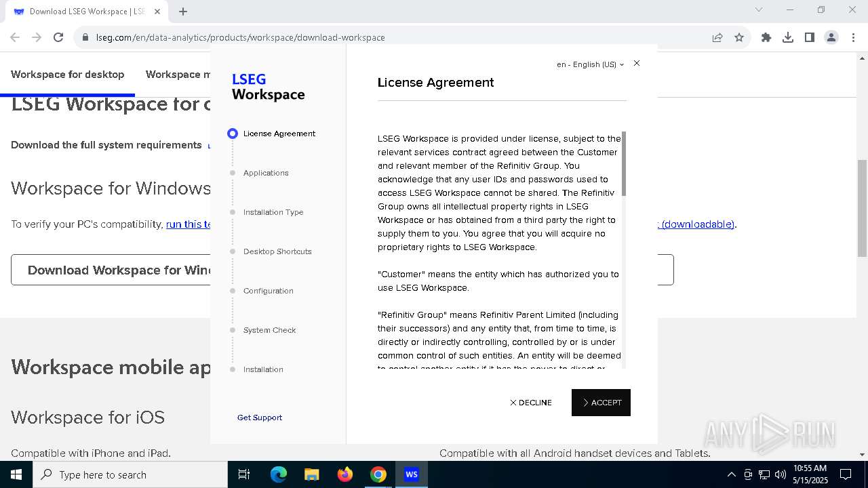Open the Windows Start menu
The width and height of the screenshot is (868, 488).
16,474
